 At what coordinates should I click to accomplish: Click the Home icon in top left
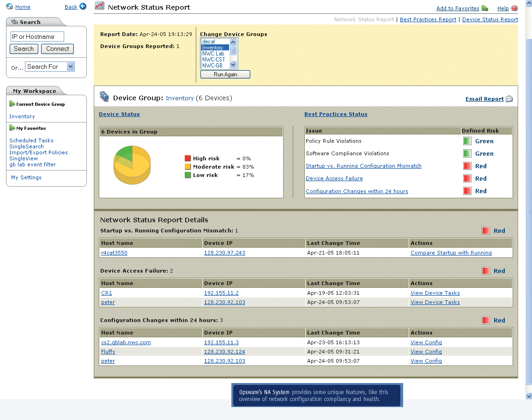coord(10,6)
